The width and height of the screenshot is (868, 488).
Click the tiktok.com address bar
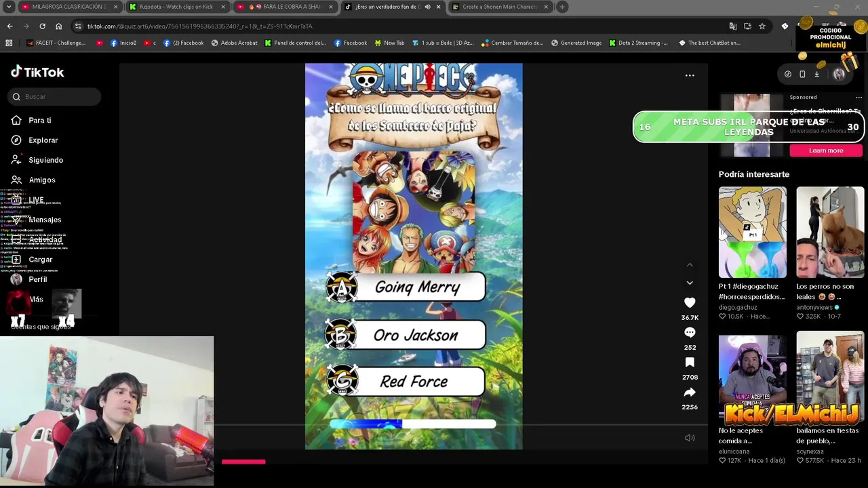point(400,26)
